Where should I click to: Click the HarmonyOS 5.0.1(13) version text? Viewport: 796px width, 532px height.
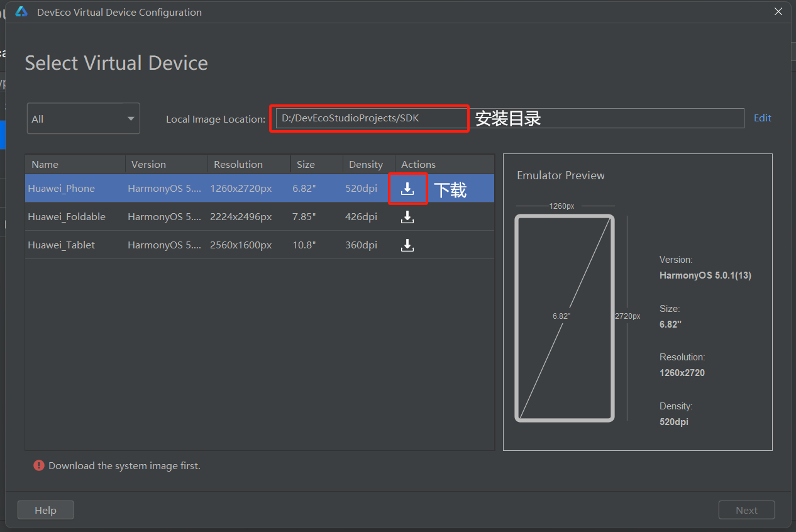pyautogui.click(x=705, y=275)
